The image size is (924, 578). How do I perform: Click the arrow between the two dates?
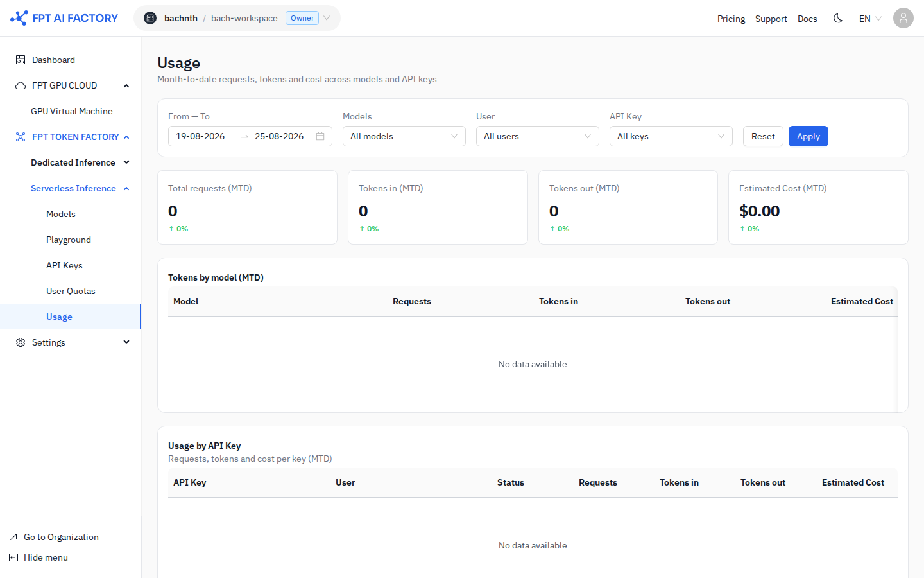tap(244, 136)
